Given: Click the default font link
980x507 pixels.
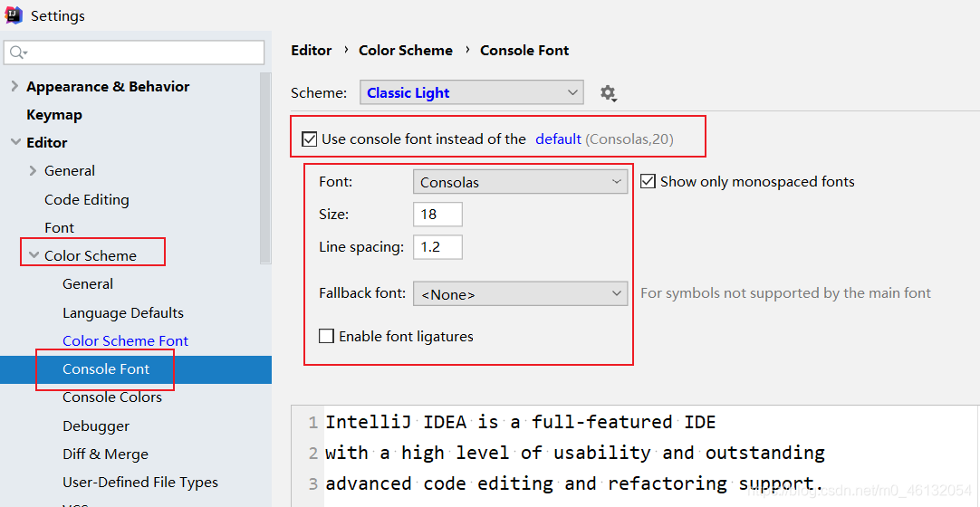Looking at the screenshot, I should 559,139.
